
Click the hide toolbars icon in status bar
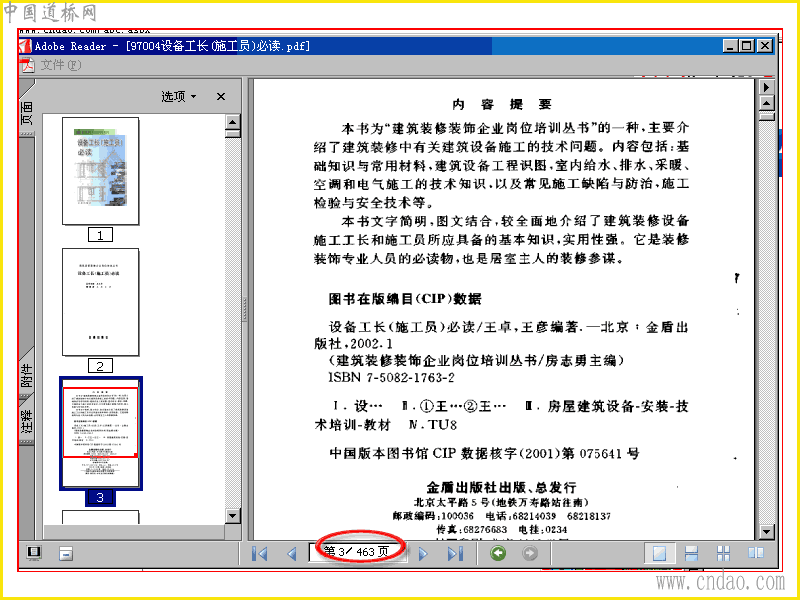point(66,554)
